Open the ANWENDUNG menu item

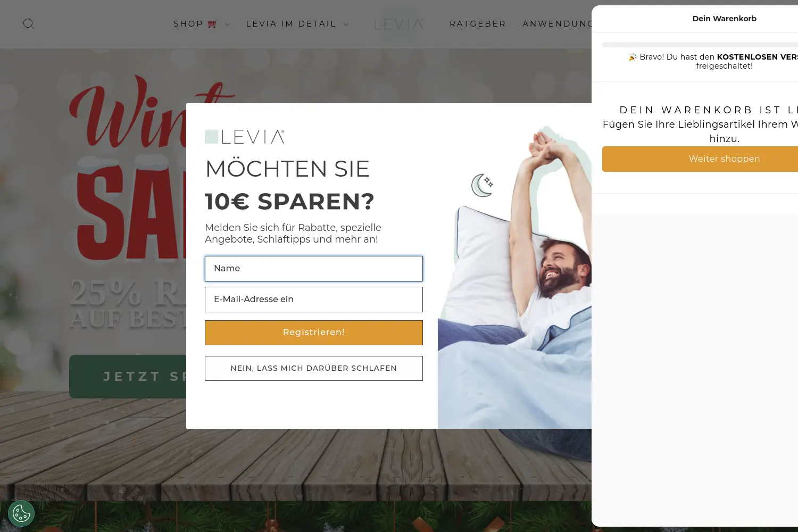coord(557,24)
